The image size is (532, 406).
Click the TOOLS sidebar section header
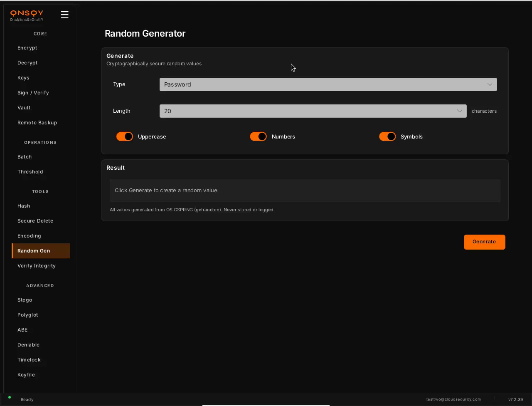40,192
